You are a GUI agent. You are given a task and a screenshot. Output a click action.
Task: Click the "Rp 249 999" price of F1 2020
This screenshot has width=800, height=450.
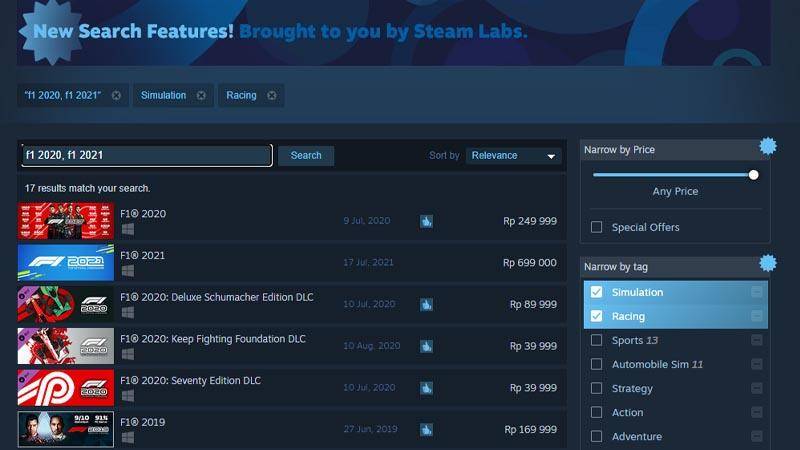[x=530, y=221]
